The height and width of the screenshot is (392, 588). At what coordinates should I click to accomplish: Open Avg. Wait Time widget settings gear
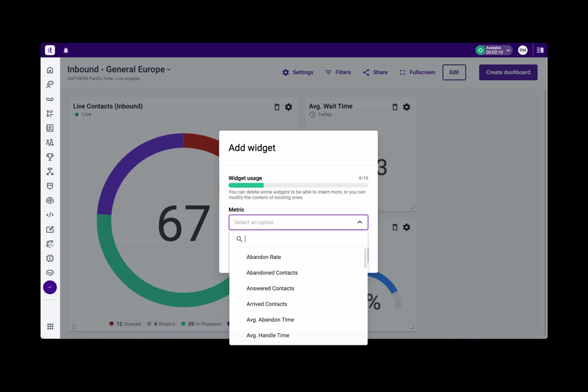(407, 107)
